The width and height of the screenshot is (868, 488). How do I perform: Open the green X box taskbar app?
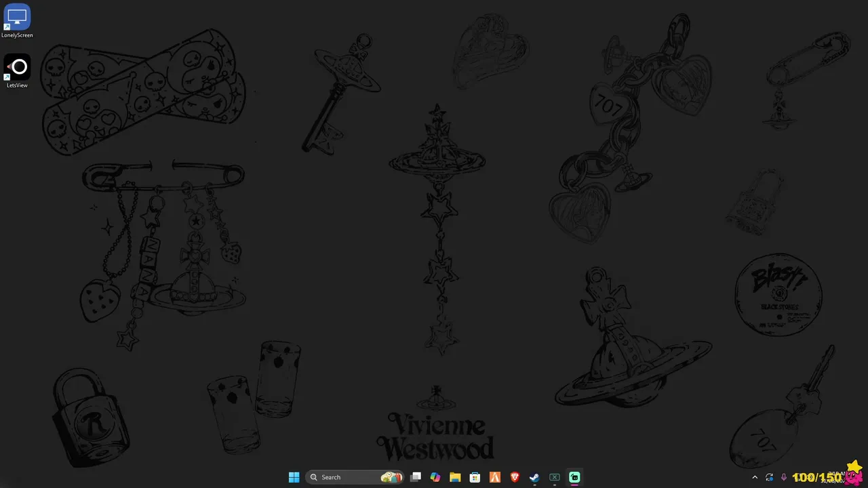tap(554, 477)
